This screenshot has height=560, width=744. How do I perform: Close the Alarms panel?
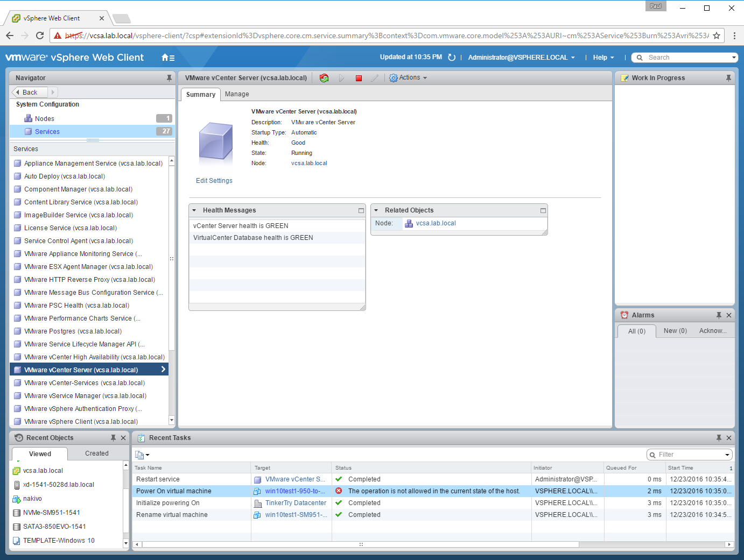(x=729, y=315)
